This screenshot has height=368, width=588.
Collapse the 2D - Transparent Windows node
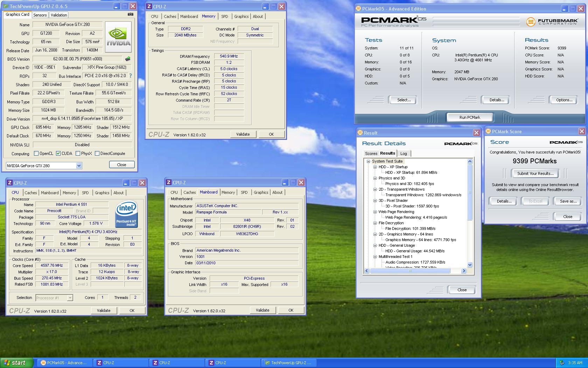point(375,189)
